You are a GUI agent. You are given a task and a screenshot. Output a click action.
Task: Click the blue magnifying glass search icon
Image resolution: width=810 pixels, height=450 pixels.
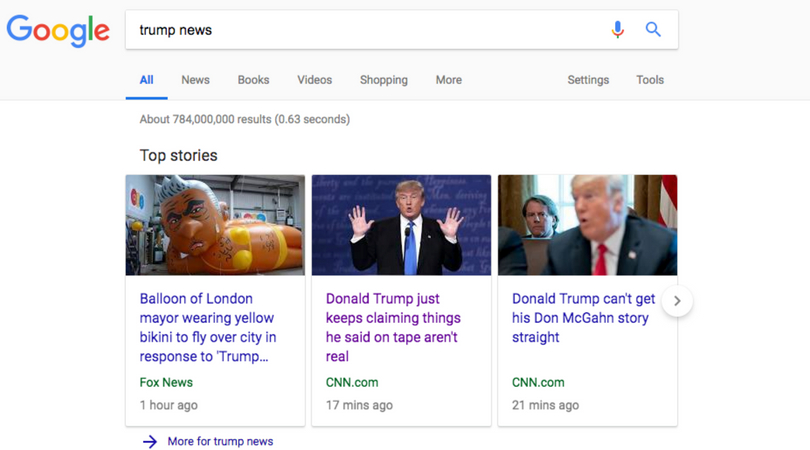(653, 30)
